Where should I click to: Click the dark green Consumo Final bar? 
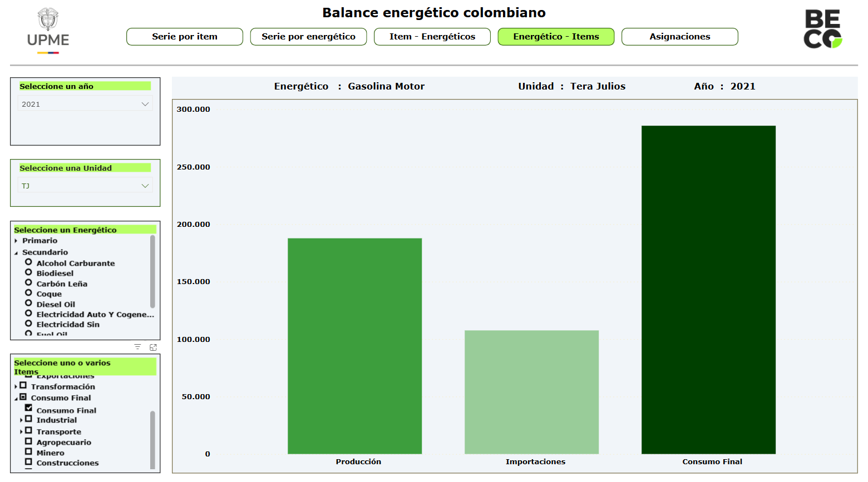click(x=708, y=289)
